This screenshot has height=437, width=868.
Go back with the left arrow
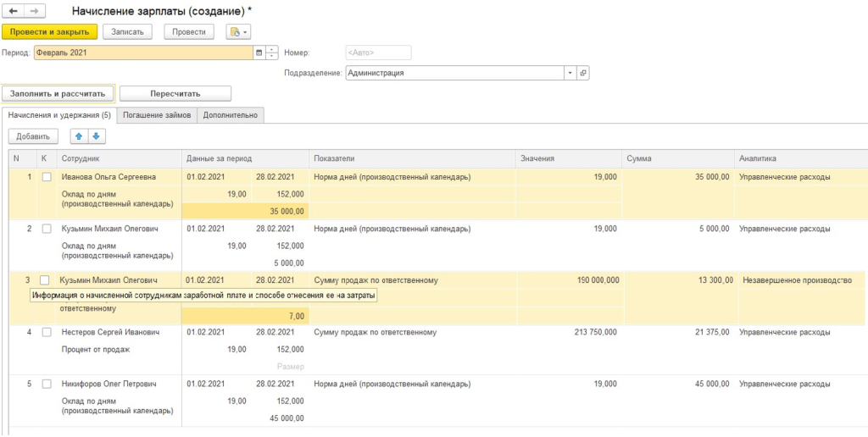click(14, 11)
